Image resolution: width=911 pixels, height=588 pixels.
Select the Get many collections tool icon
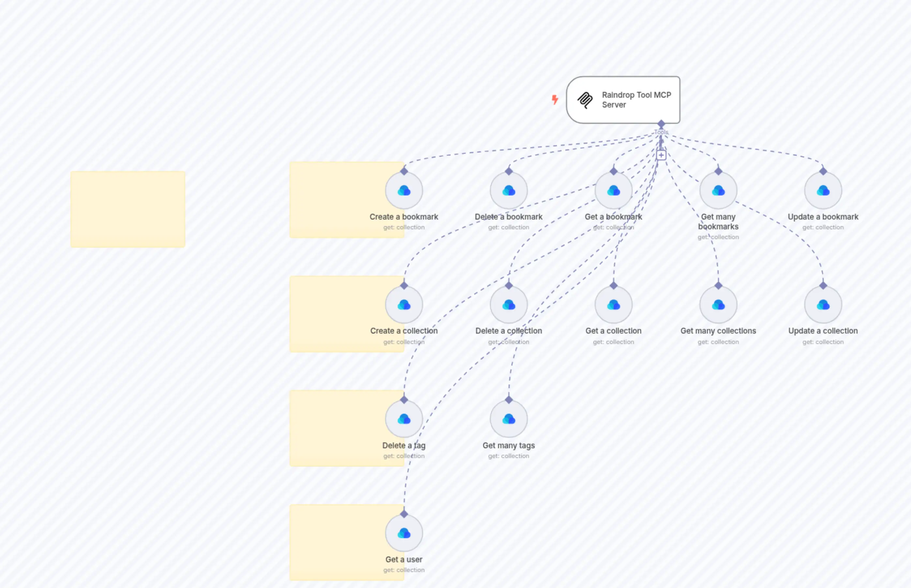pyautogui.click(x=718, y=304)
